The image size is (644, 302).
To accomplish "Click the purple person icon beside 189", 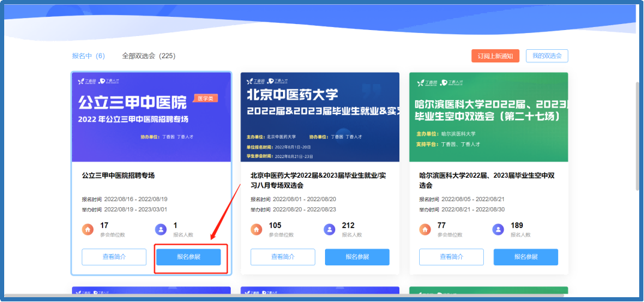I will pos(498,229).
